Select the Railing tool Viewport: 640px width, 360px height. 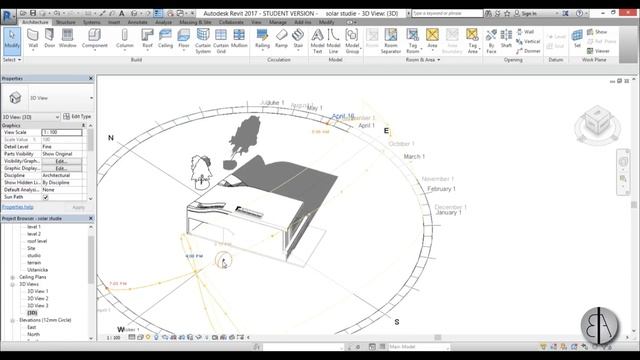click(x=262, y=39)
